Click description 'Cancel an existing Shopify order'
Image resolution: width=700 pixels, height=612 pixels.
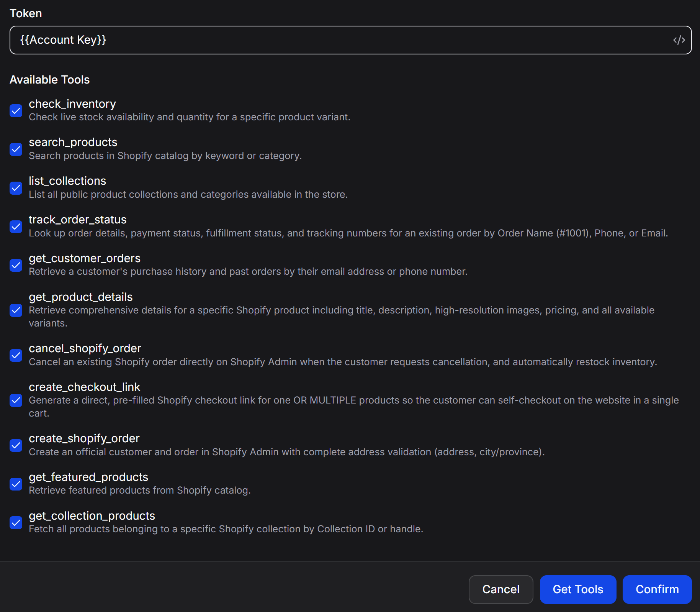(x=343, y=362)
